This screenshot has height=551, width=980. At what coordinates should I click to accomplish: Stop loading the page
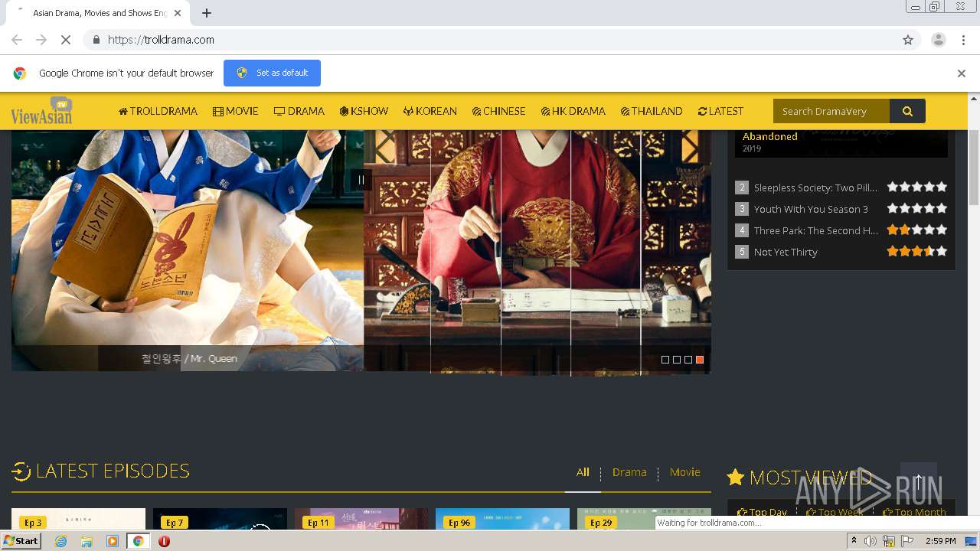click(x=66, y=40)
